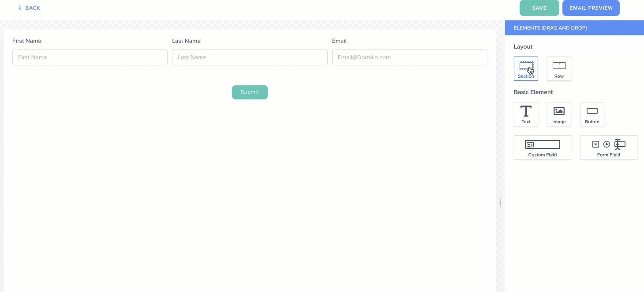Click the Layout section heading

(x=523, y=47)
